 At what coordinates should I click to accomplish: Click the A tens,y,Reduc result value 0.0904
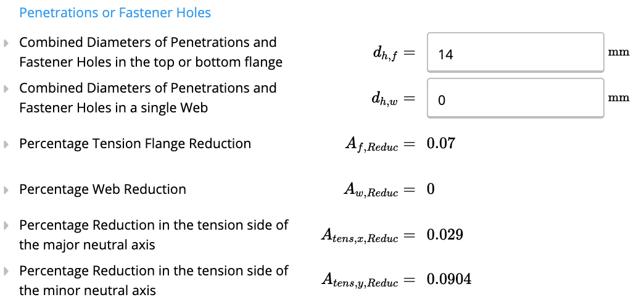(x=449, y=280)
